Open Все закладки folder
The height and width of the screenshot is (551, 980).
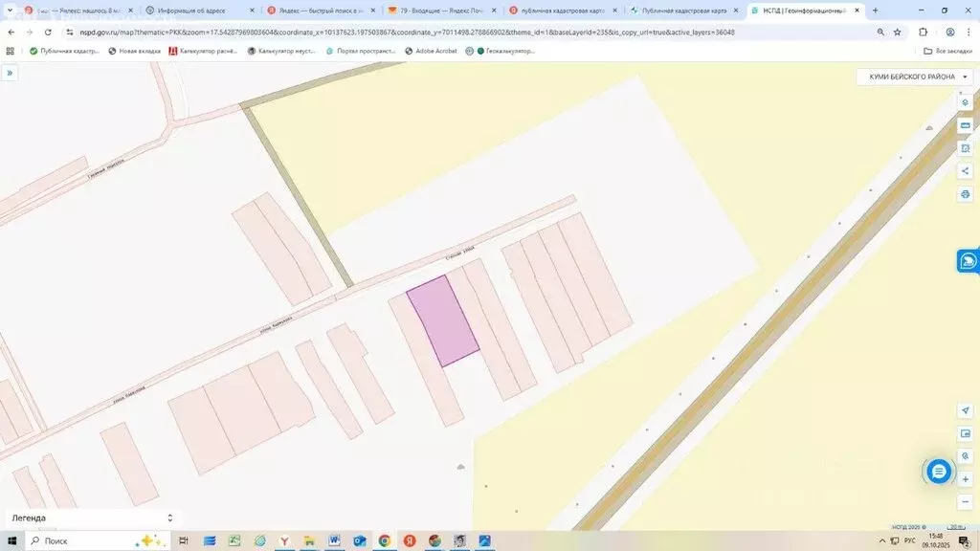click(x=948, y=52)
